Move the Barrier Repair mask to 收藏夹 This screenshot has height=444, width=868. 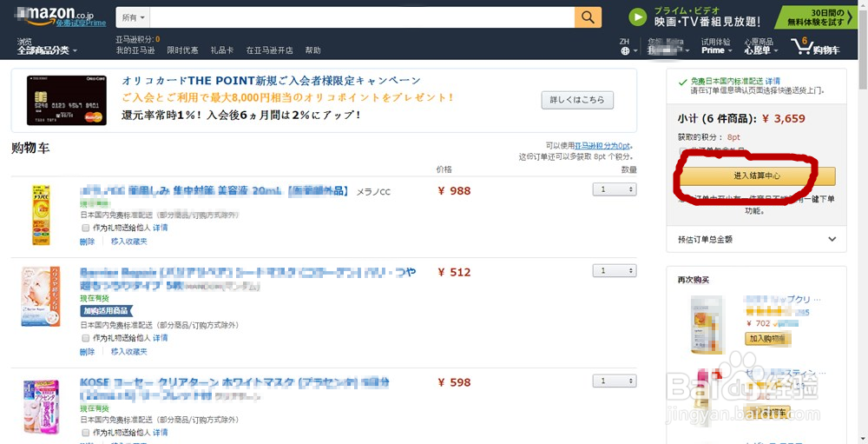pyautogui.click(x=129, y=351)
